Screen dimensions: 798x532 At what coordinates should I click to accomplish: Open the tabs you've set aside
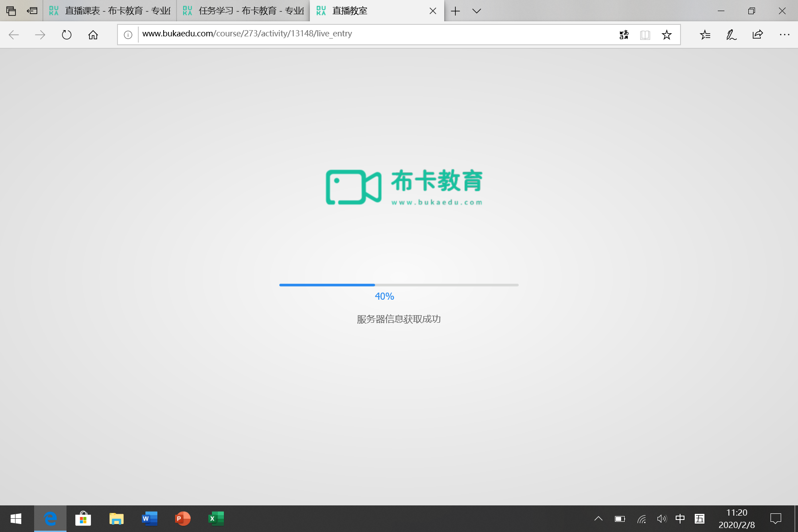tap(11, 11)
